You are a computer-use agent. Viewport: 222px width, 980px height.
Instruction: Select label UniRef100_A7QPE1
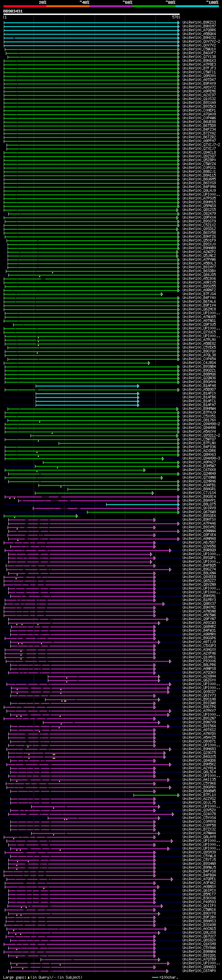(x=199, y=879)
